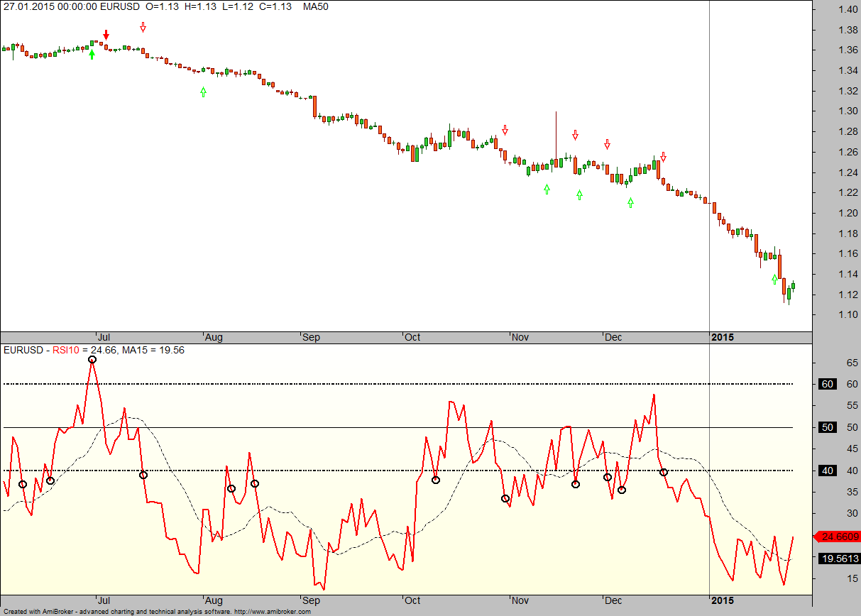
Task: Click the Aug label on the price pane date axis
Action: tap(214, 338)
